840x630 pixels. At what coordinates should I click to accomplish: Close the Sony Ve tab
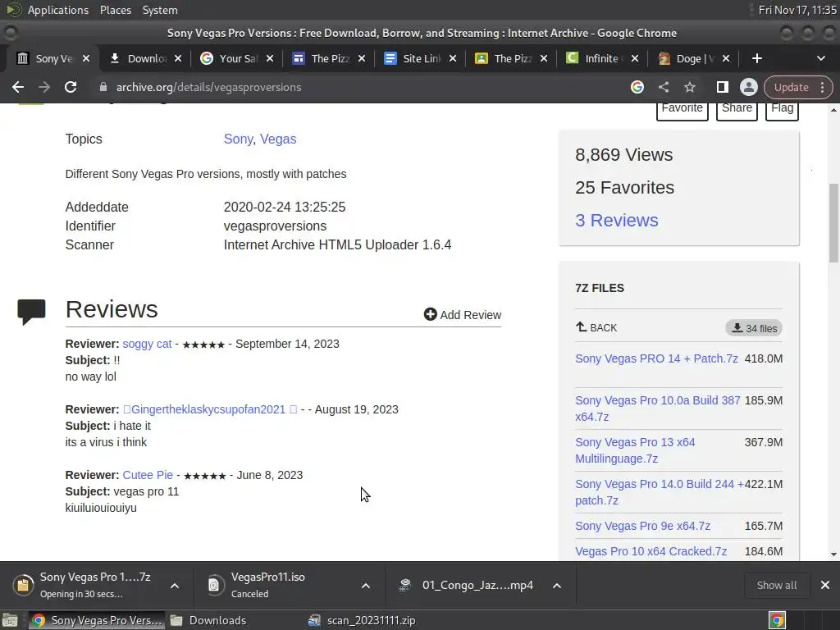(86, 58)
